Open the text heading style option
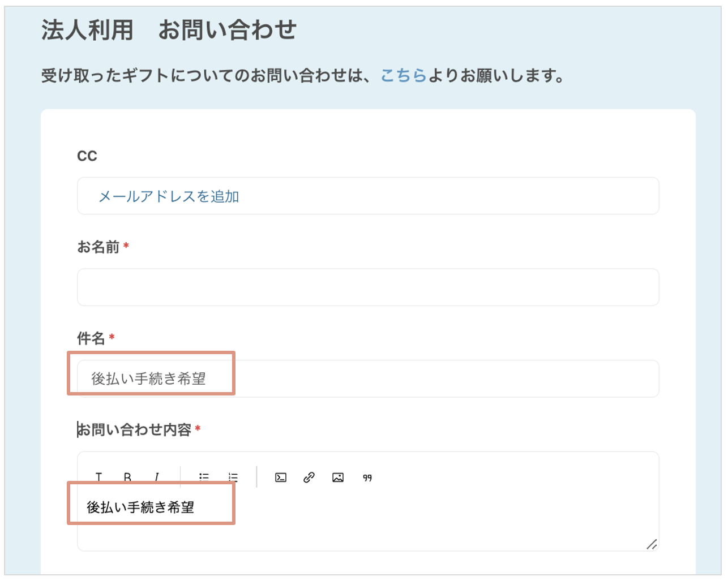This screenshot has width=728, height=585. pos(99,477)
